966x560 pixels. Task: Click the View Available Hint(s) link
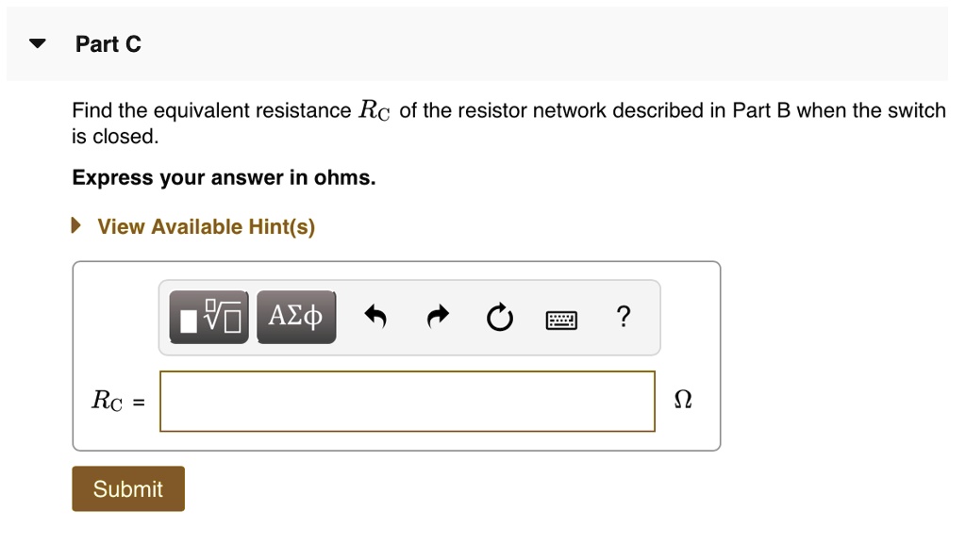coord(206,226)
